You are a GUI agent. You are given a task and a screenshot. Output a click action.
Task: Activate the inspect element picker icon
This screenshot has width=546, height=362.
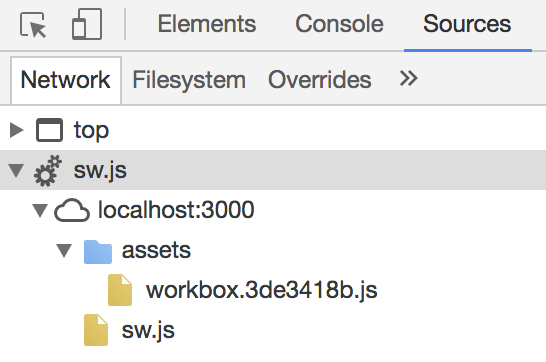[x=33, y=25]
